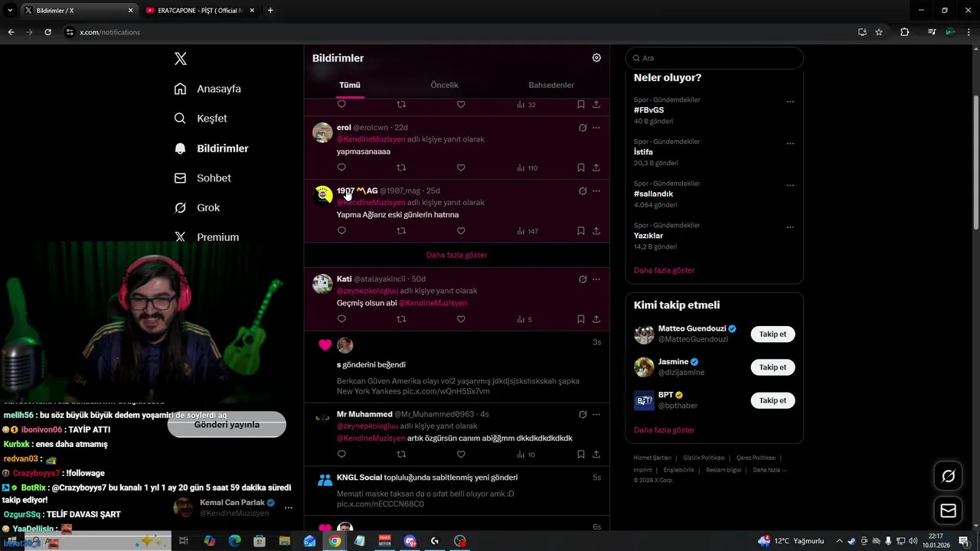Repost Kati's post
The image size is (980, 551).
(x=401, y=319)
